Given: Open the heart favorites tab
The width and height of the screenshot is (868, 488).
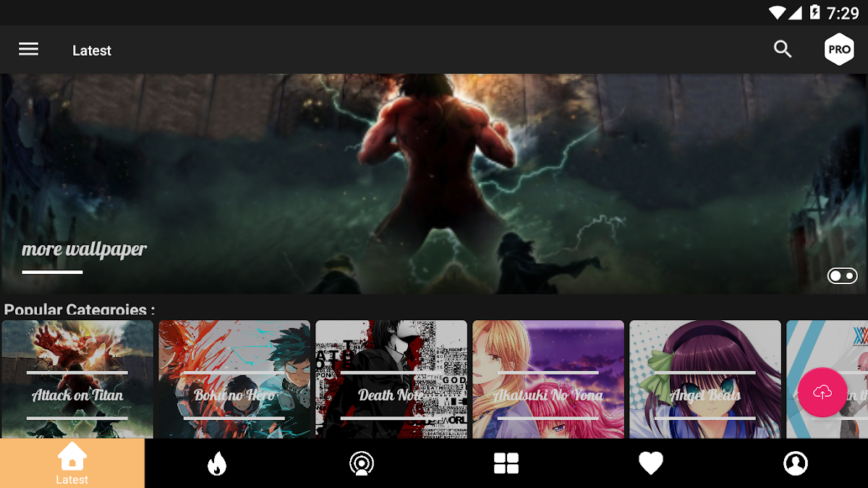Looking at the screenshot, I should (x=650, y=463).
